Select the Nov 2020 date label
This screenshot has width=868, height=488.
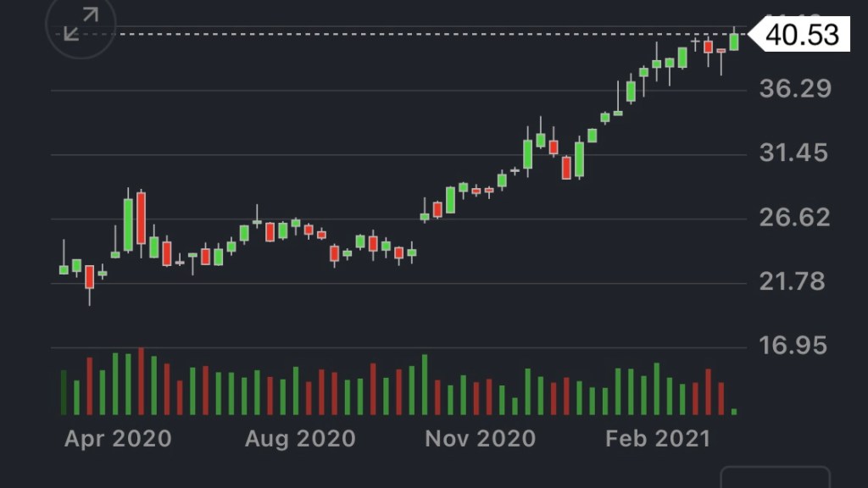tap(480, 439)
